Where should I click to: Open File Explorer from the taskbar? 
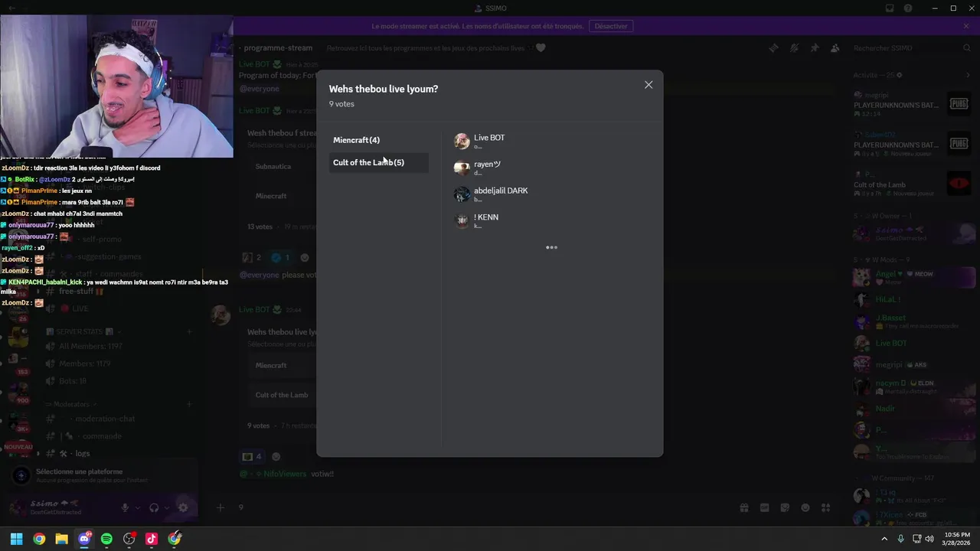(61, 539)
